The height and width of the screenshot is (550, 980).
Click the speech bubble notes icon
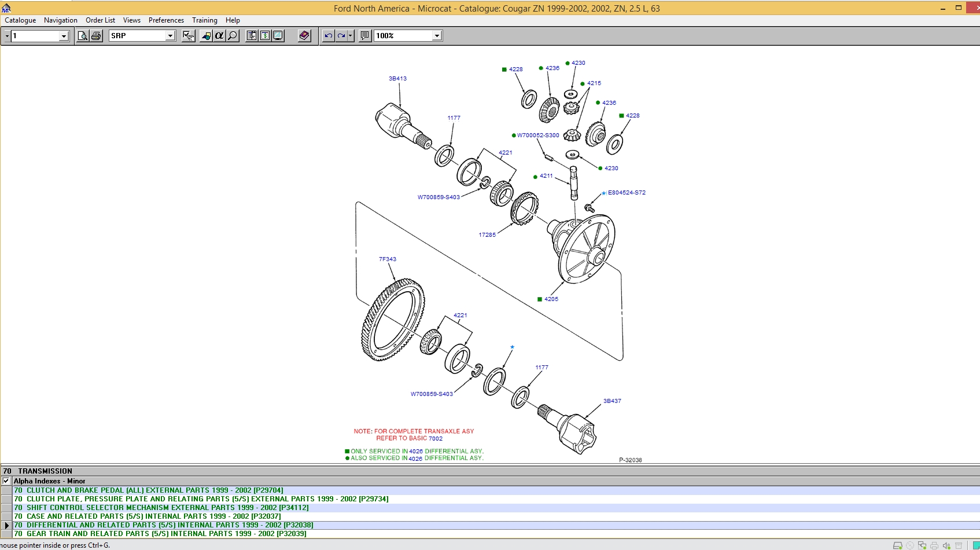pos(365,36)
